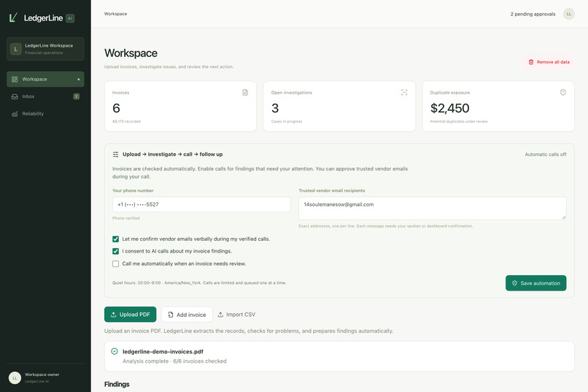This screenshot has width=588, height=392.
Task: Click Upload PDF button
Action: tap(130, 315)
